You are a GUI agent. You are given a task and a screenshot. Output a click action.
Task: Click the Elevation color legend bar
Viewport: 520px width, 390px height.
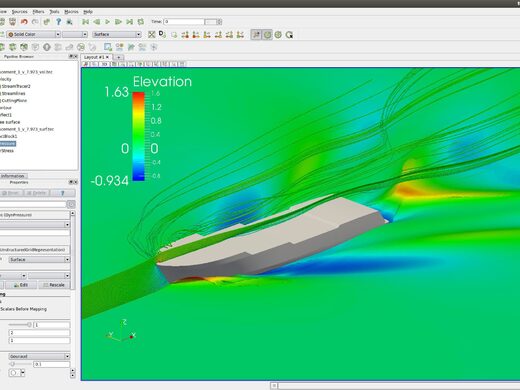[x=139, y=137]
